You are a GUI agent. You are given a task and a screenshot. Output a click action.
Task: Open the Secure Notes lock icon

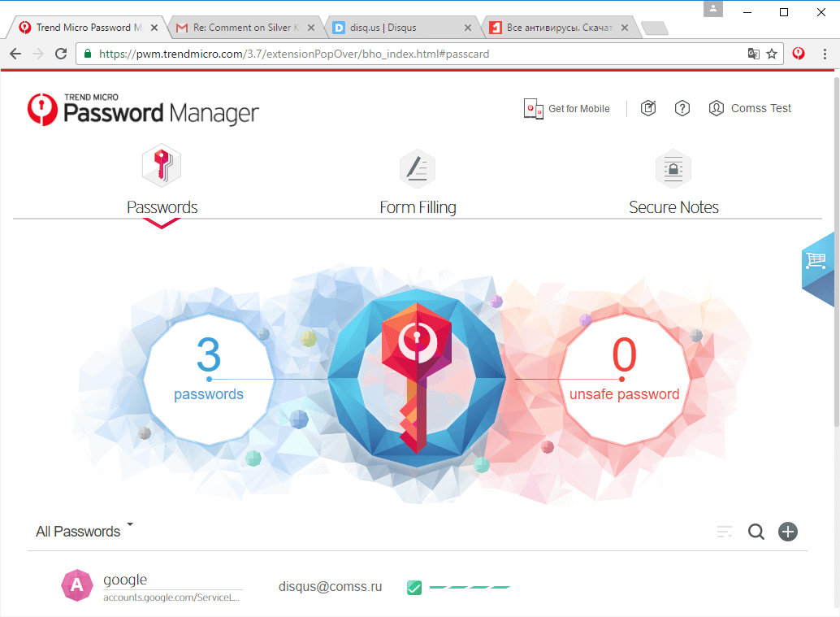click(673, 168)
